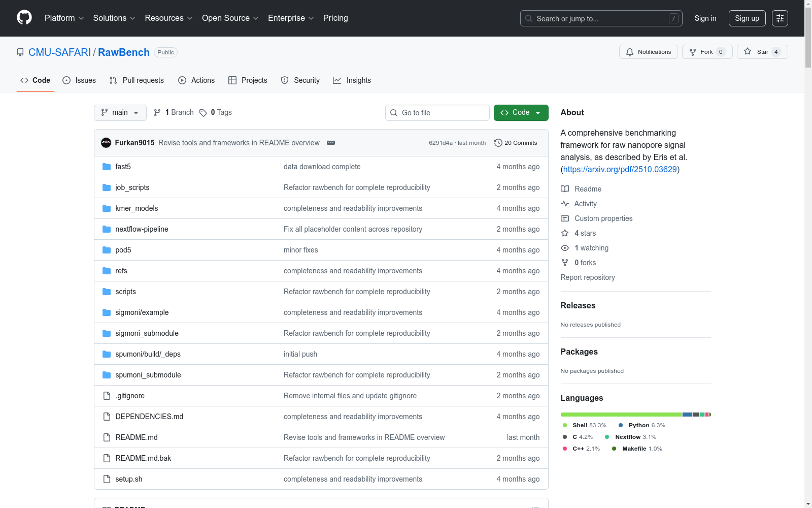Screen dimensions: 812x508
Task: Click the fork icon in Fork button
Action: [x=693, y=52]
